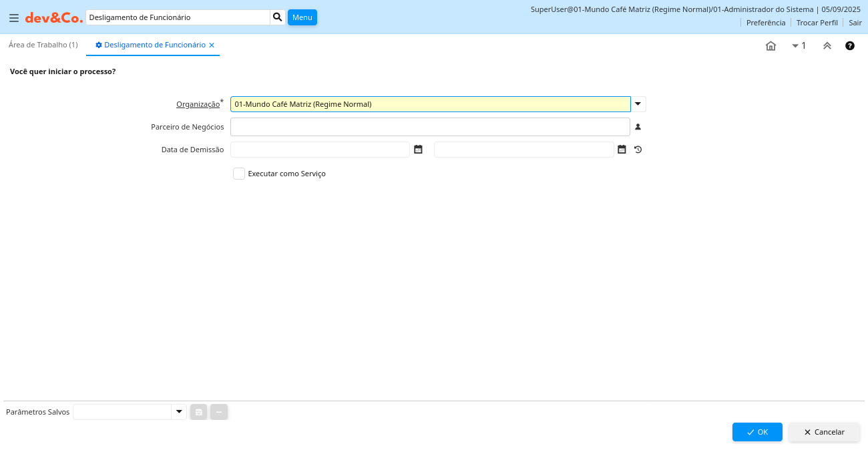868x450 pixels.
Task: Open business partner lookup person icon
Action: point(638,127)
